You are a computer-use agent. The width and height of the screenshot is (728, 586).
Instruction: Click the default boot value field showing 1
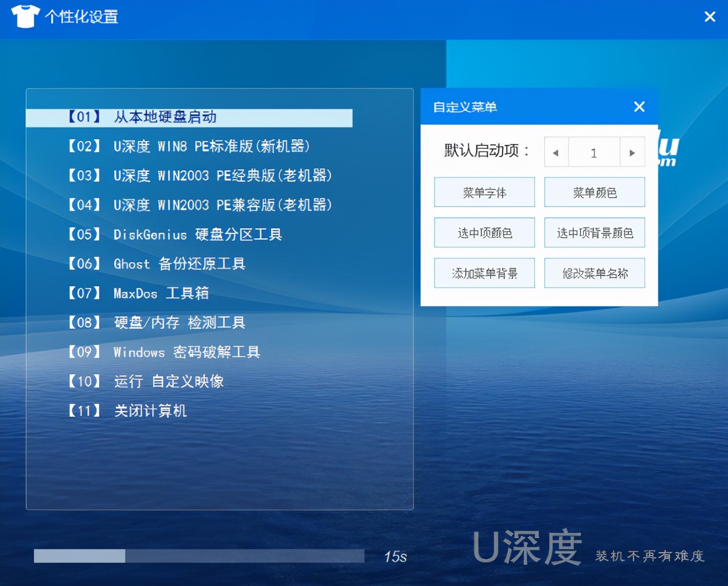(594, 152)
